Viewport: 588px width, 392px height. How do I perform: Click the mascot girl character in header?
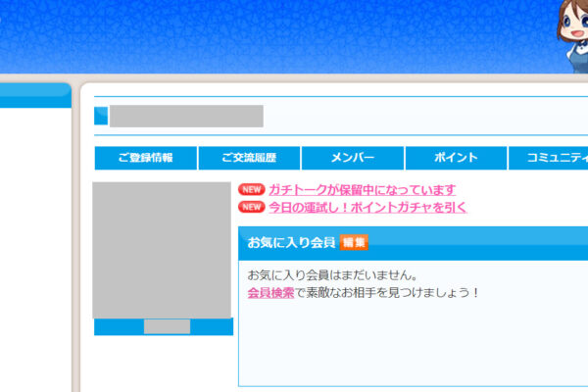(x=572, y=36)
